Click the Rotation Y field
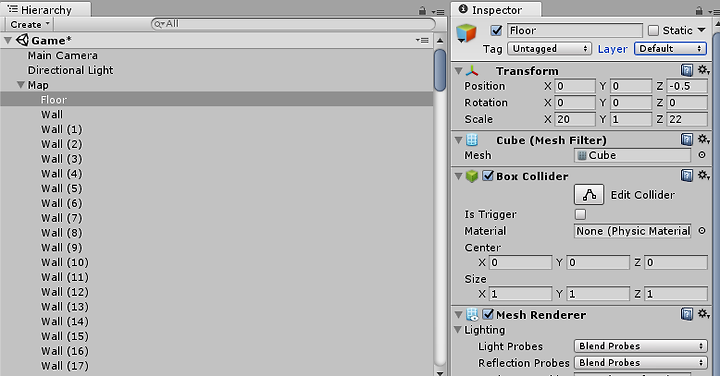The width and height of the screenshot is (720, 376). tap(631, 102)
